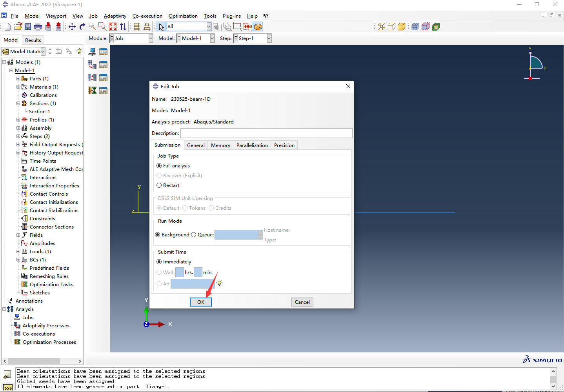564x392 pixels.
Task: Select the Rotate View tool
Action: point(82,27)
